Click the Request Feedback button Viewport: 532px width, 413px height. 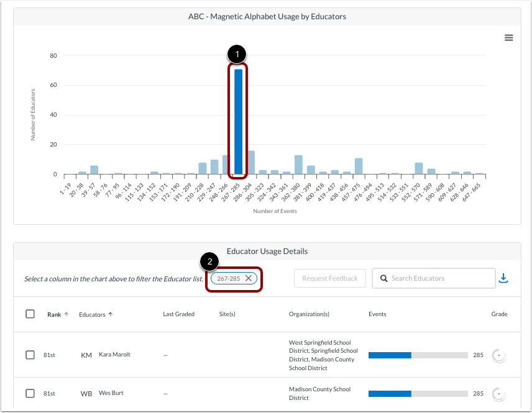329,278
